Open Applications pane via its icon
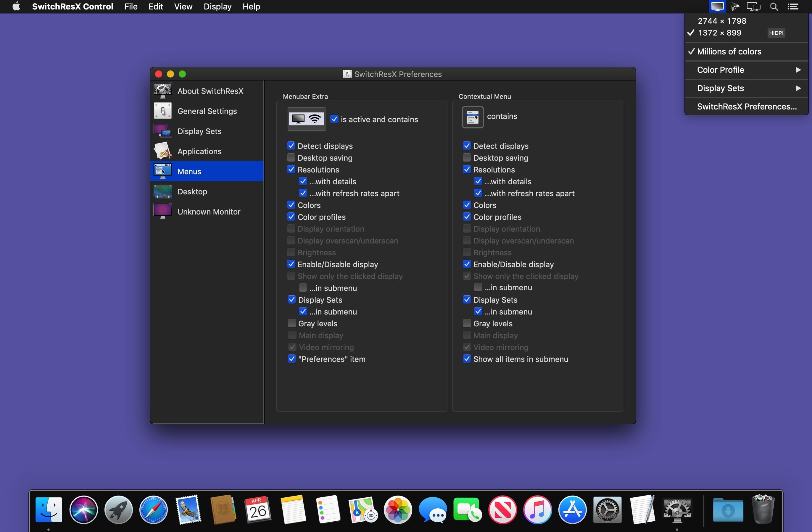This screenshot has height=532, width=812. [163, 151]
